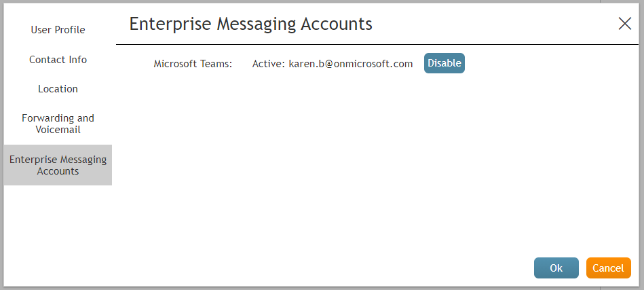Dismiss the settings dialog via Cancel
This screenshot has height=290, width=644.
608,268
